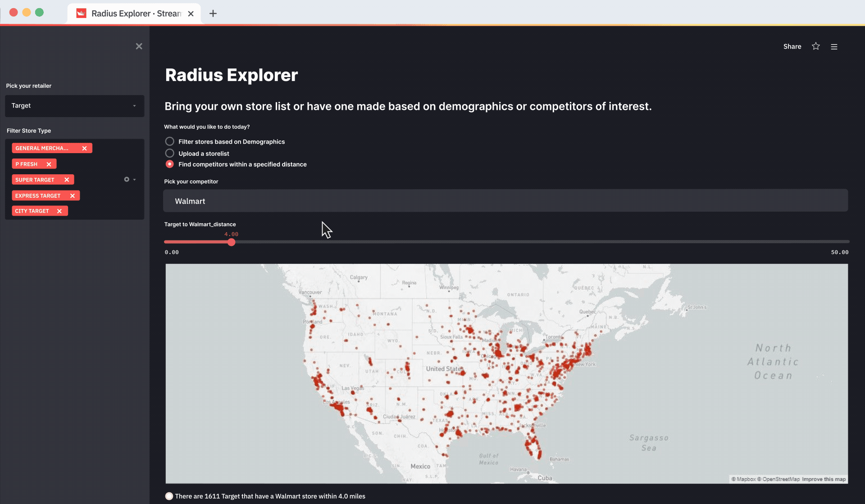The image size is (865, 504).
Task: Click the Share button
Action: pyautogui.click(x=792, y=46)
